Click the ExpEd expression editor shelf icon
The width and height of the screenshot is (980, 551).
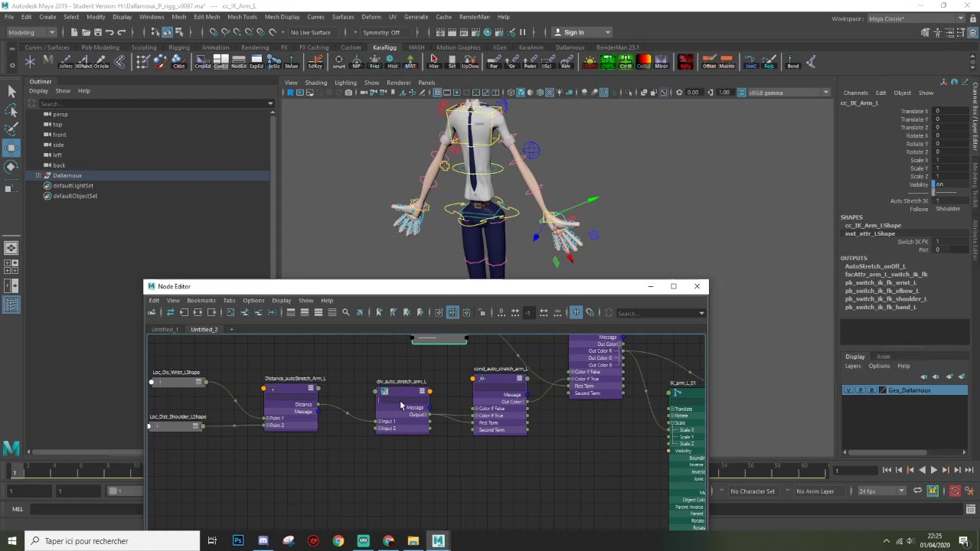click(256, 62)
